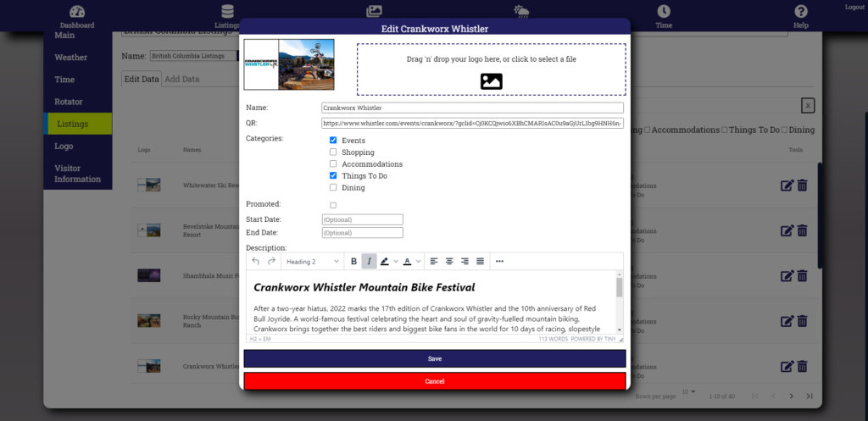868x421 pixels.
Task: Set the Start Date field
Action: pyautogui.click(x=362, y=219)
